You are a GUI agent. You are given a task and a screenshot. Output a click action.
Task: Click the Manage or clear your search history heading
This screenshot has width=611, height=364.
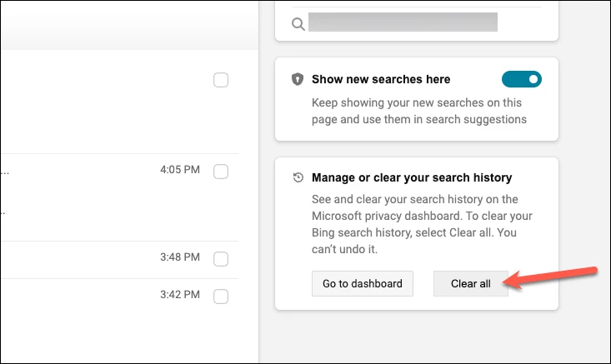click(x=412, y=177)
